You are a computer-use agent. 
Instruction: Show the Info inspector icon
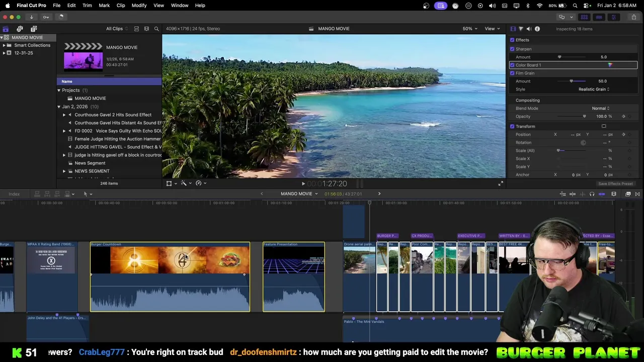[x=537, y=29]
